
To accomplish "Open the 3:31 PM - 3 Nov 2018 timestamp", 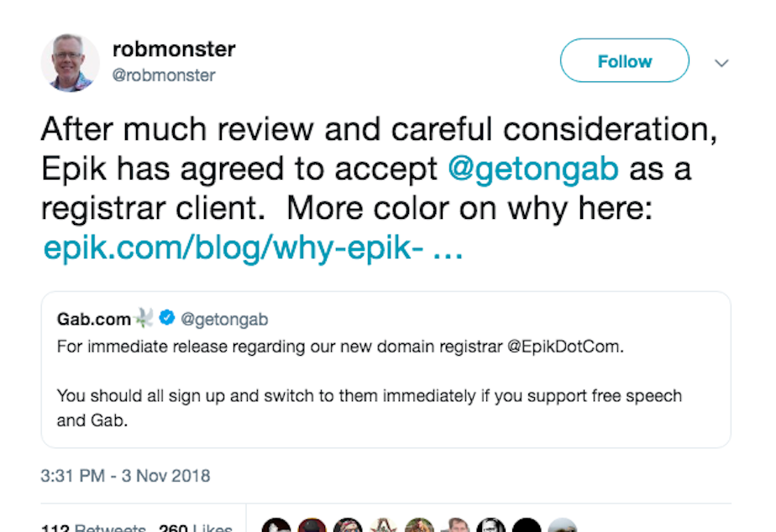I will tap(125, 476).
